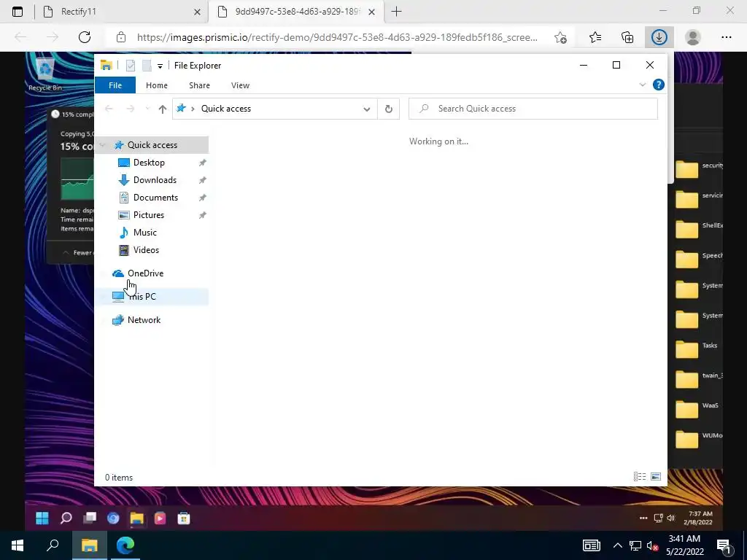
Task: Open Pictures in the navigation pane
Action: 149,215
